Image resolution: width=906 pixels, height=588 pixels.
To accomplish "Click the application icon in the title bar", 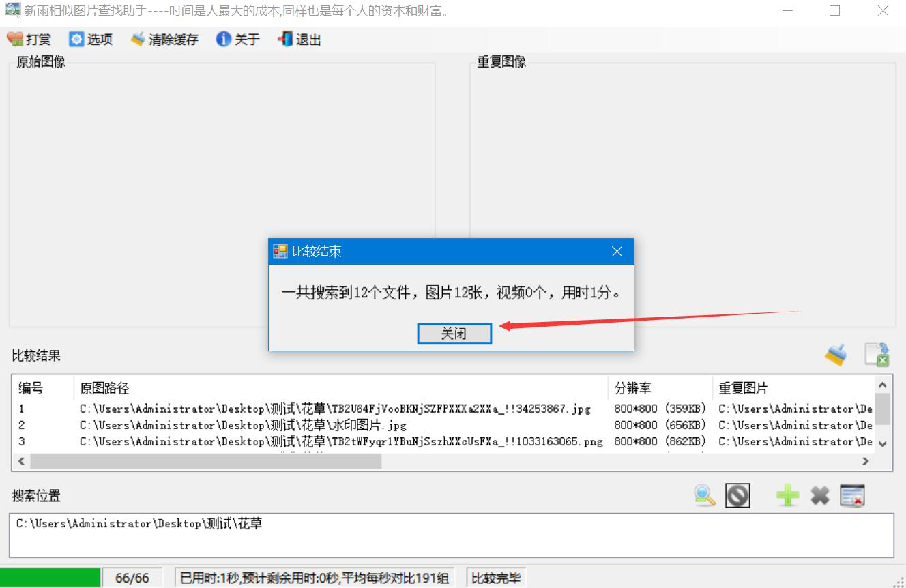I will coord(12,11).
